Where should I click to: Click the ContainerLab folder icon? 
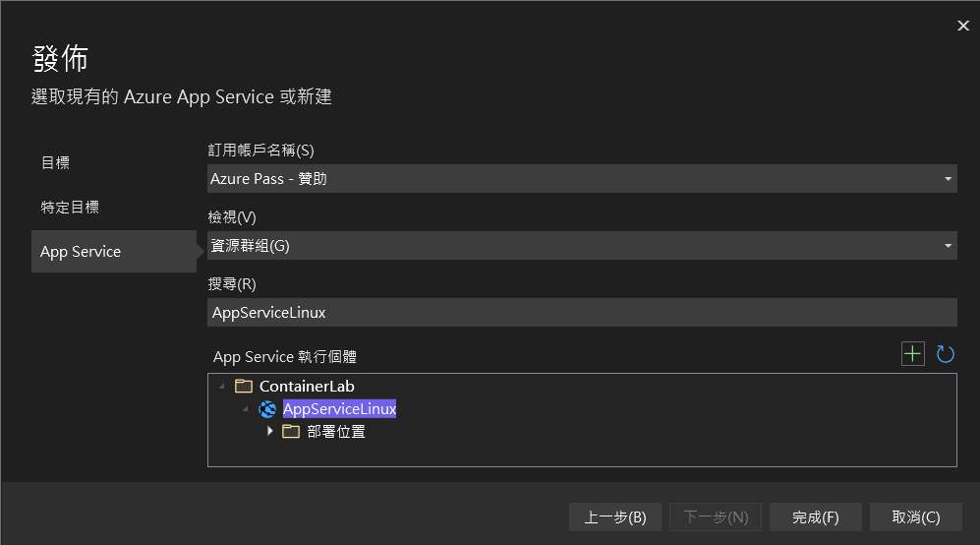[243, 386]
